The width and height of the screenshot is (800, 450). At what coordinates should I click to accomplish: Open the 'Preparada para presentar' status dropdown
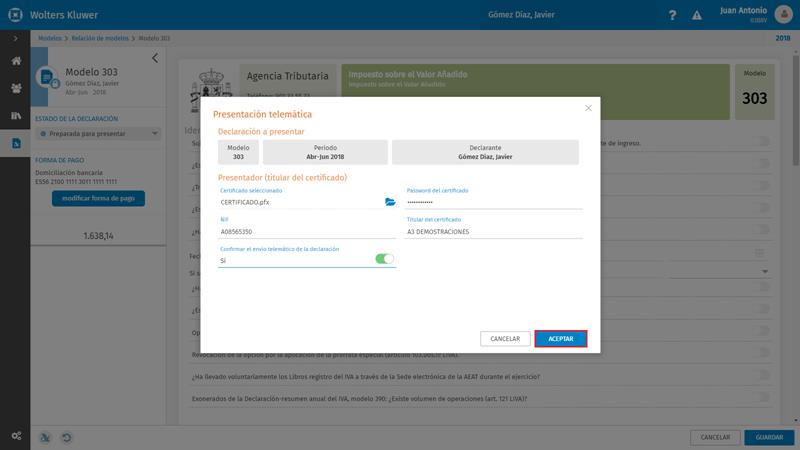98,134
